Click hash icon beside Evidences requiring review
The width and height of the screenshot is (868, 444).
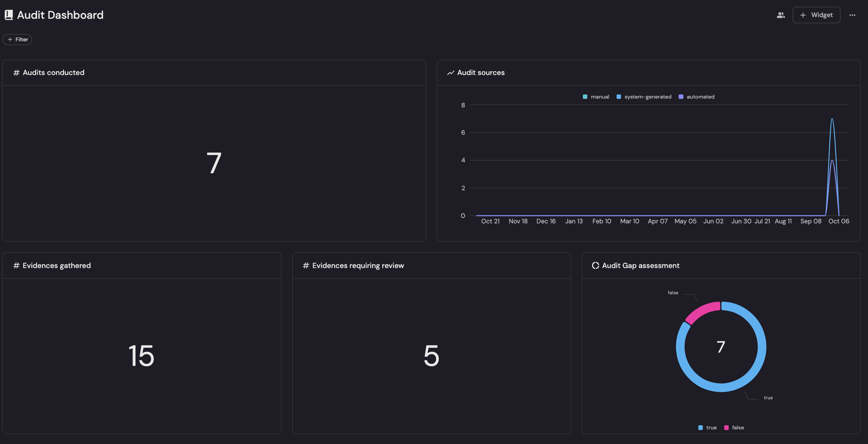[x=306, y=266]
